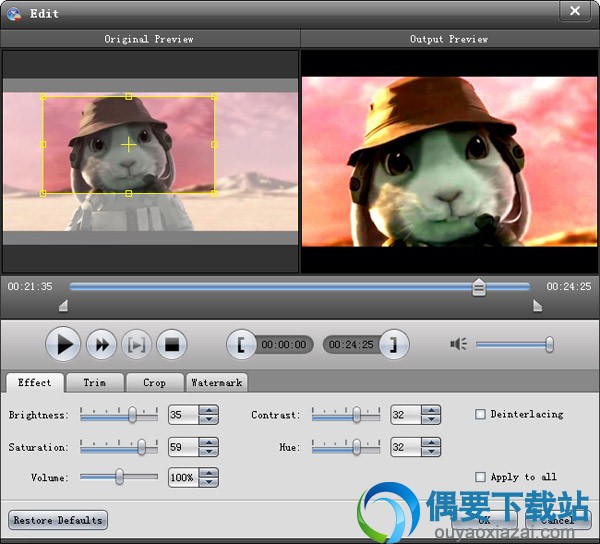Image resolution: width=600 pixels, height=544 pixels.
Task: Decrease Brightness value with down arrow
Action: tap(209, 419)
